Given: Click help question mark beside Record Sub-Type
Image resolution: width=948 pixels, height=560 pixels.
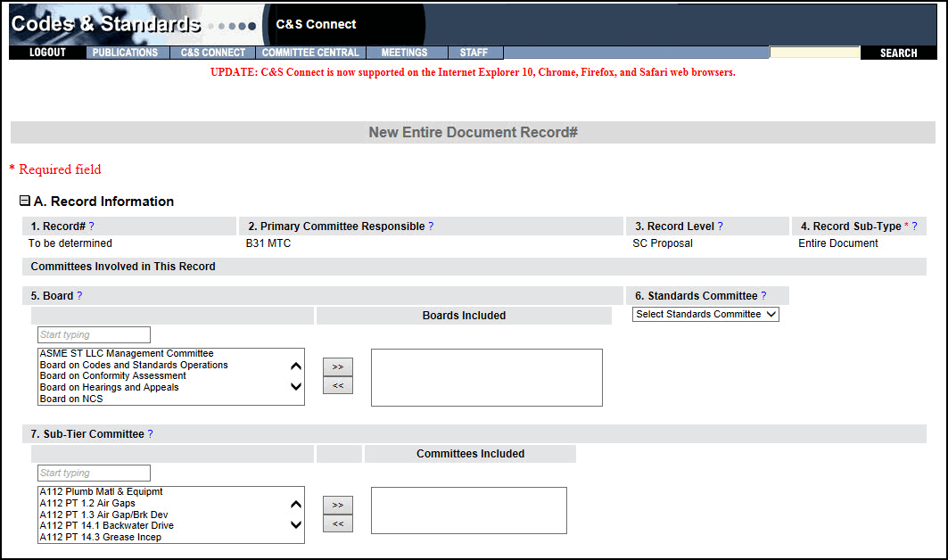Looking at the screenshot, I should [x=914, y=226].
